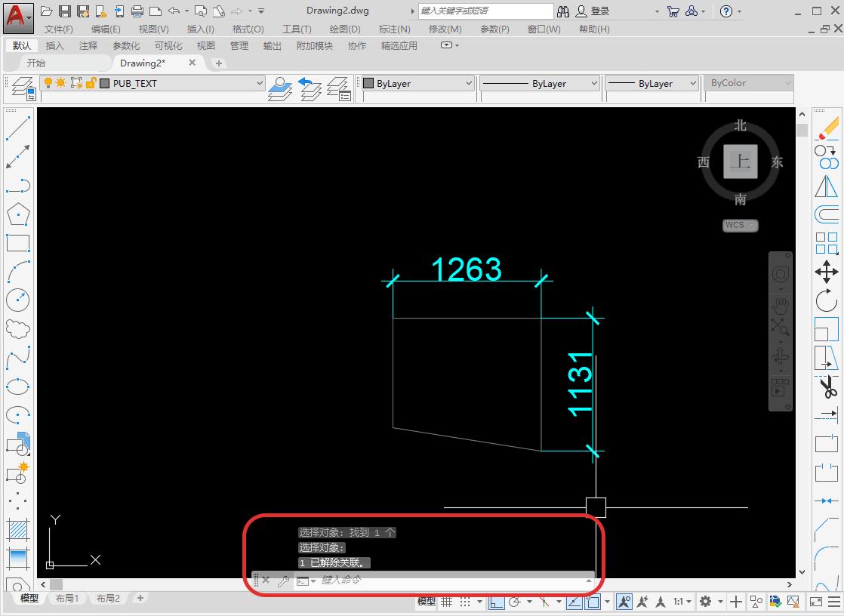
Task: Click the Trim scissors tool
Action: click(827, 388)
